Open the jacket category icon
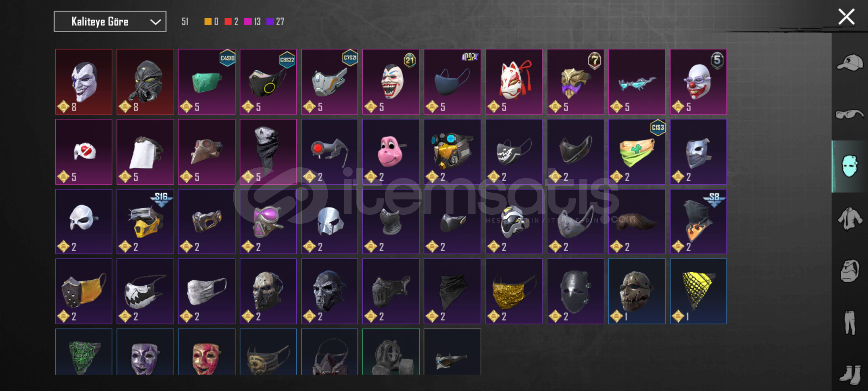The width and height of the screenshot is (868, 391). 850,219
